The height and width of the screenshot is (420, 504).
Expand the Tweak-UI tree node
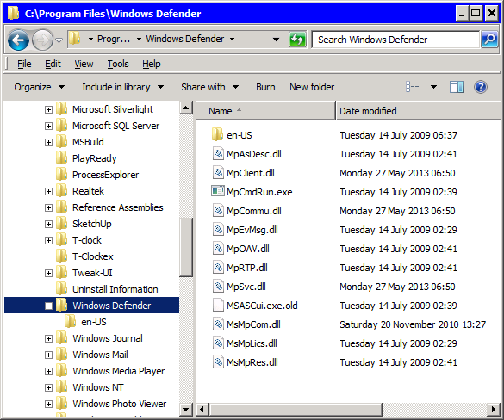pyautogui.click(x=48, y=273)
